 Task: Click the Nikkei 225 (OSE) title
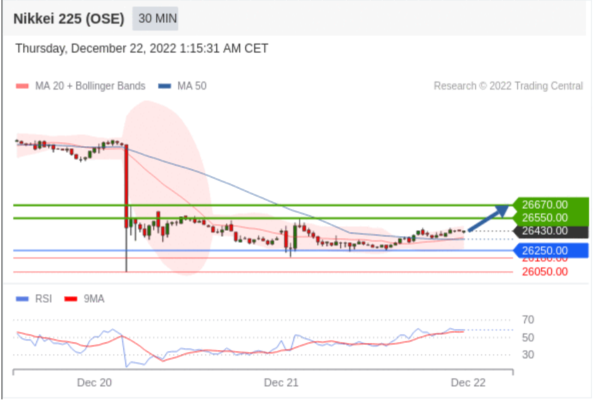point(69,19)
